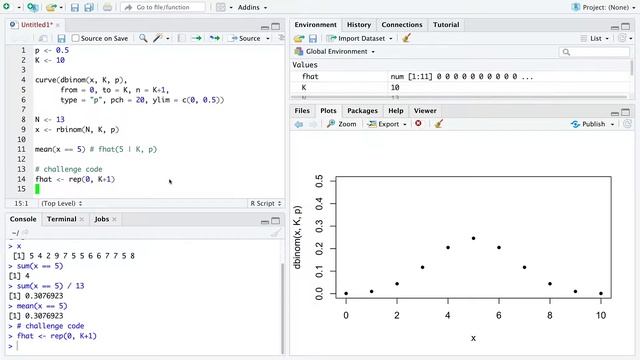The height and width of the screenshot is (360, 640).
Task: Load workspace icon in Environment pane
Action: coord(299,38)
